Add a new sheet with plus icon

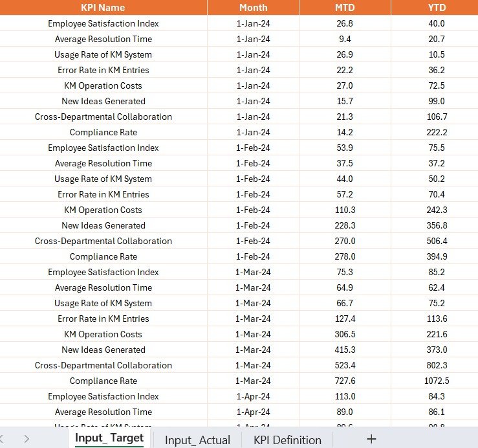point(371,440)
